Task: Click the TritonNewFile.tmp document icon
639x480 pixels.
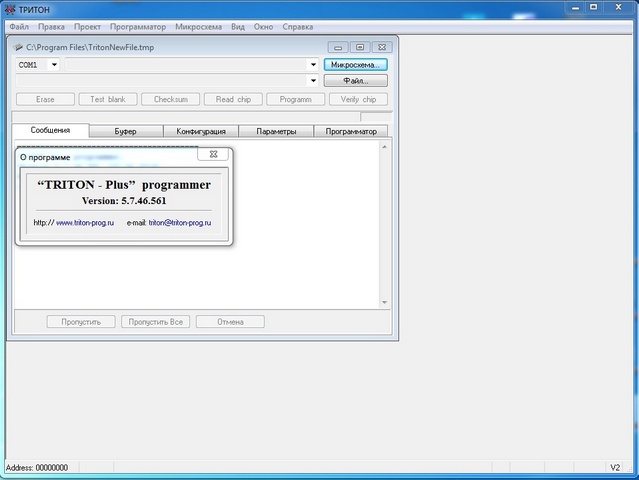Action: pos(18,47)
